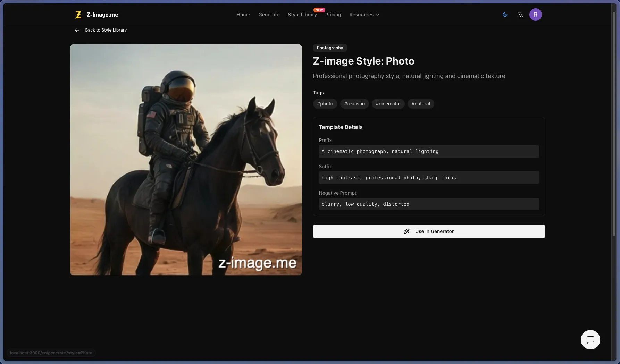Image resolution: width=620 pixels, height=364 pixels.
Task: Click the Prefix template text field
Action: point(429,151)
